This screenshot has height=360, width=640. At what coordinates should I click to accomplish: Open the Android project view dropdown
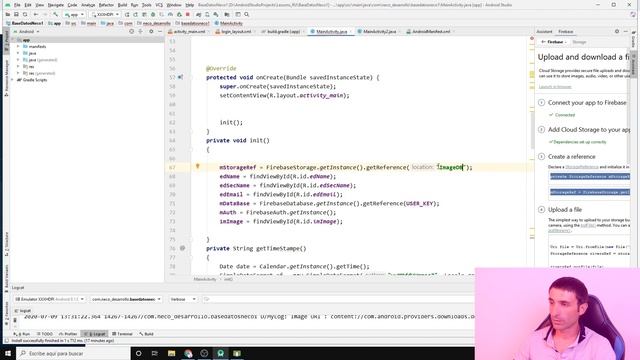[27, 31]
